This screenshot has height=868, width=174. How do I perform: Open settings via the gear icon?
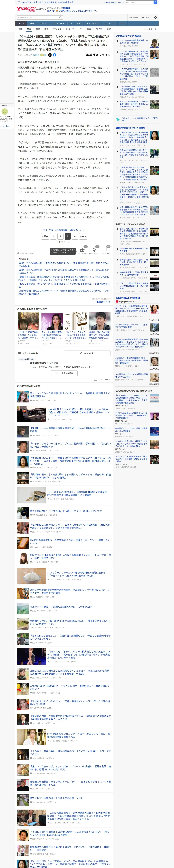coord(155,18)
